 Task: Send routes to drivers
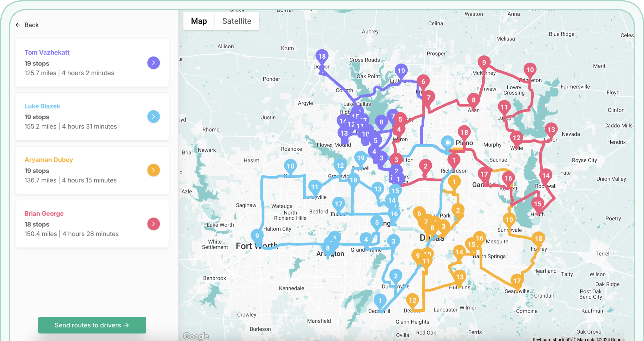point(92,325)
